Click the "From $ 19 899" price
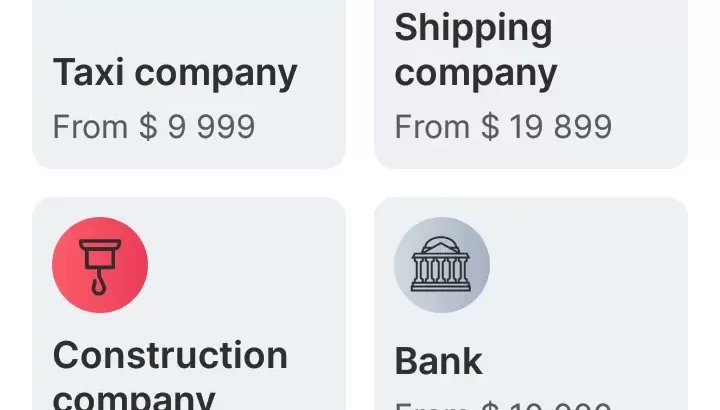 coord(503,127)
